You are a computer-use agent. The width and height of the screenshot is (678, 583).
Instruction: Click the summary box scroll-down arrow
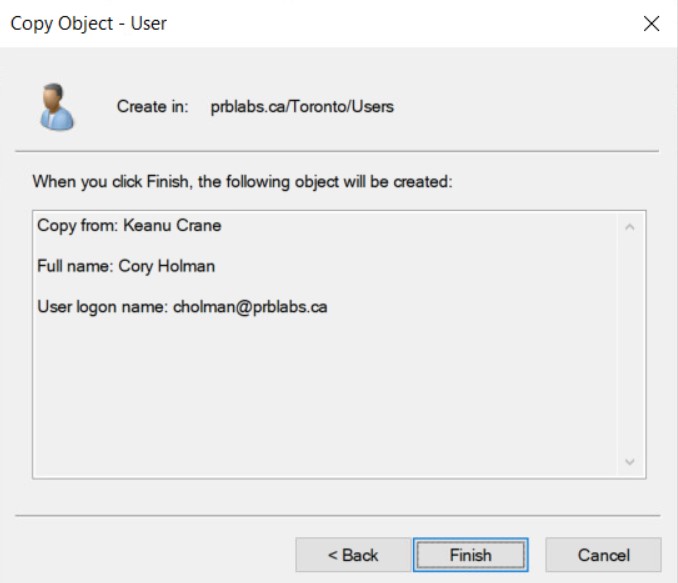[630, 462]
